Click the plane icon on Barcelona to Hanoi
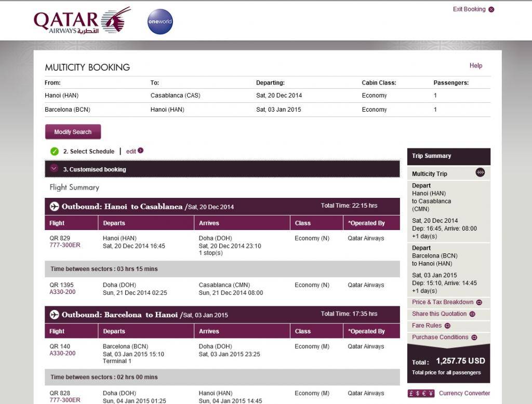The height and width of the screenshot is (404, 532). coord(54,315)
